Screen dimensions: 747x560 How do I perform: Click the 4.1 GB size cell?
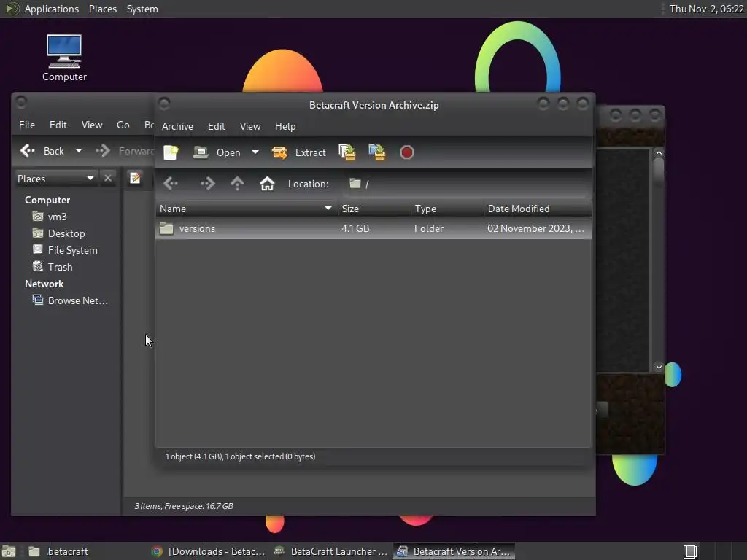[x=355, y=228]
